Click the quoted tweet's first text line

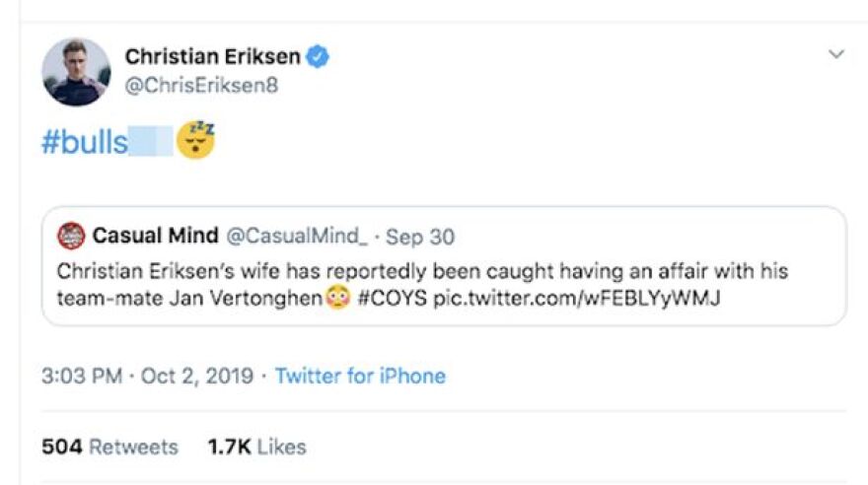(x=422, y=270)
